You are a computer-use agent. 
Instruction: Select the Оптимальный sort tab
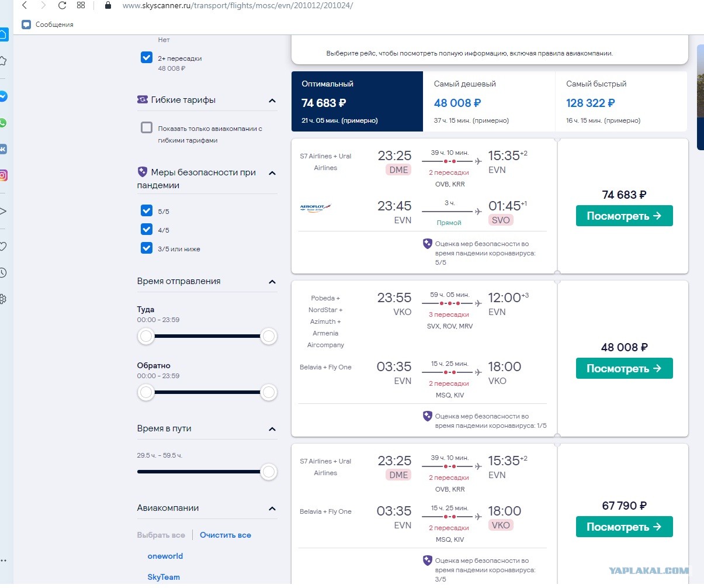pyautogui.click(x=357, y=102)
